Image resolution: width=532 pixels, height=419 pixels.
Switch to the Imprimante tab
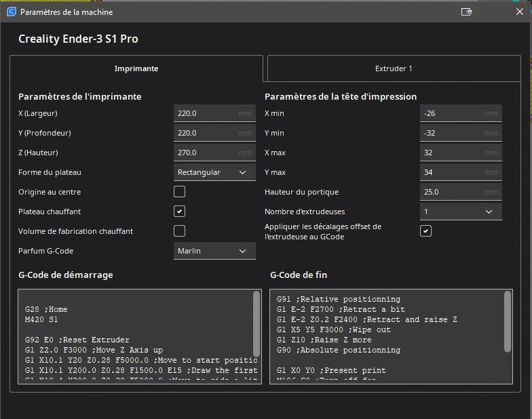(x=136, y=68)
